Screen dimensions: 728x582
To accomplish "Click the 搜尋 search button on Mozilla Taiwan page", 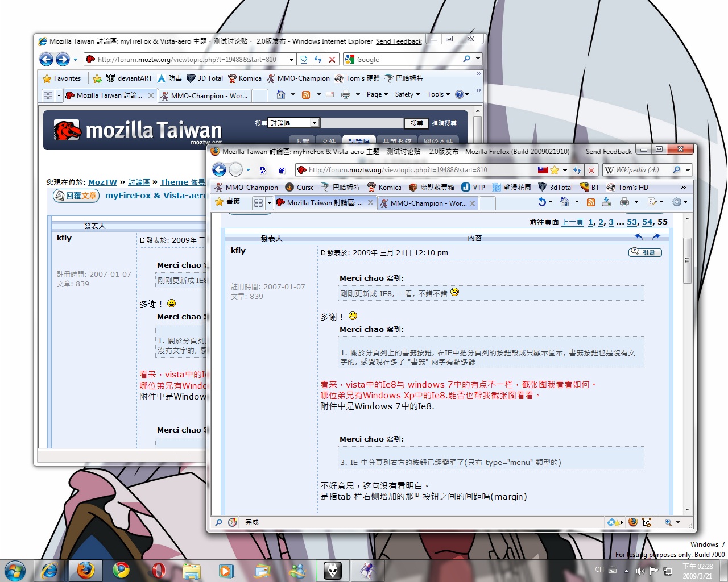I will (x=417, y=123).
